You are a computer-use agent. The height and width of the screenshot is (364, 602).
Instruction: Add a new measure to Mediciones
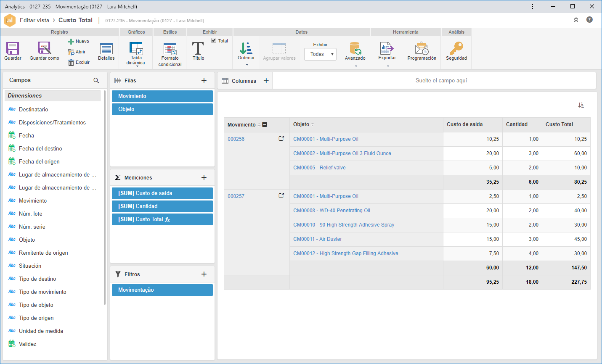[x=204, y=177]
